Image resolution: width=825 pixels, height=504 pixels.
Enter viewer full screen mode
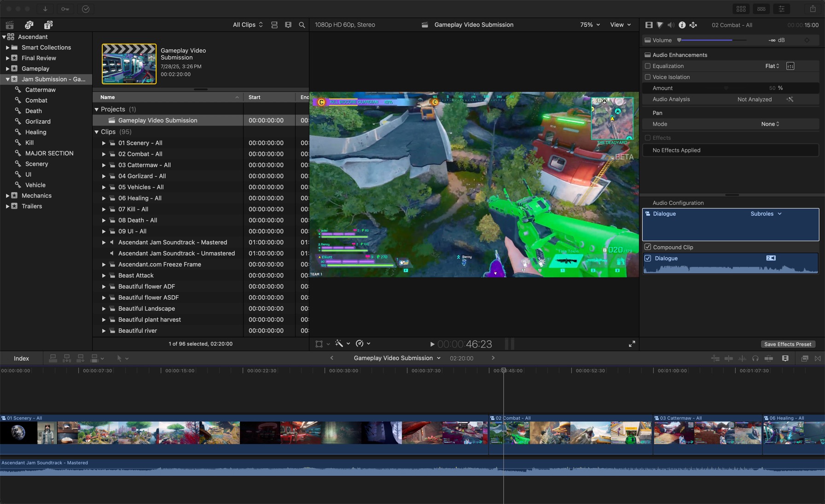click(x=632, y=344)
